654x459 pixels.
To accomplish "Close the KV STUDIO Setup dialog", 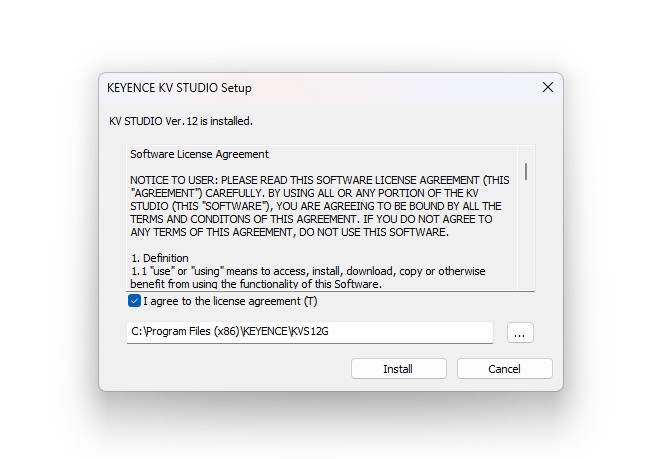I will (548, 87).
